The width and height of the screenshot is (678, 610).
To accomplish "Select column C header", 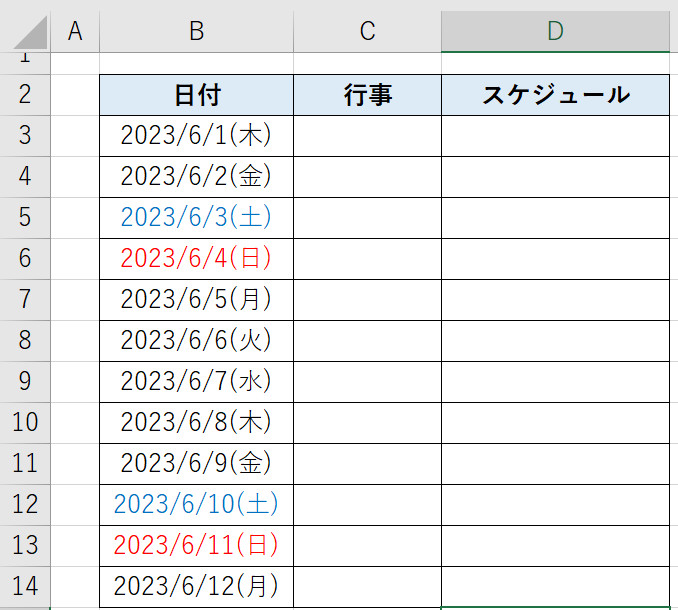I will point(367,31).
